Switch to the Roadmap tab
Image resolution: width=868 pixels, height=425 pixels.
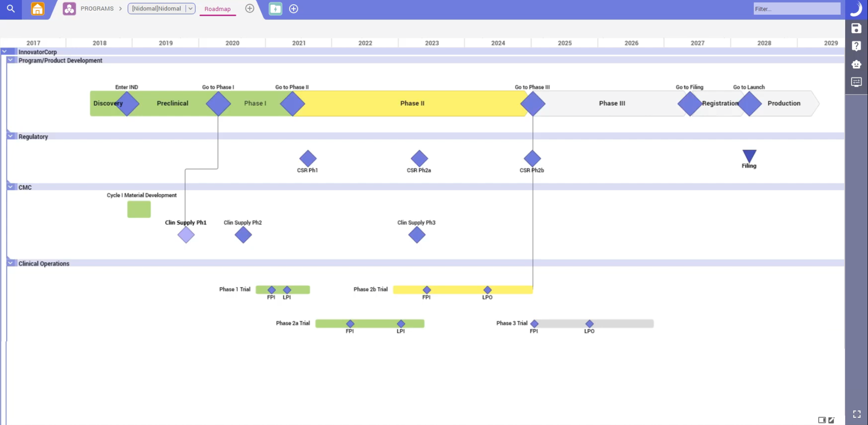(217, 8)
